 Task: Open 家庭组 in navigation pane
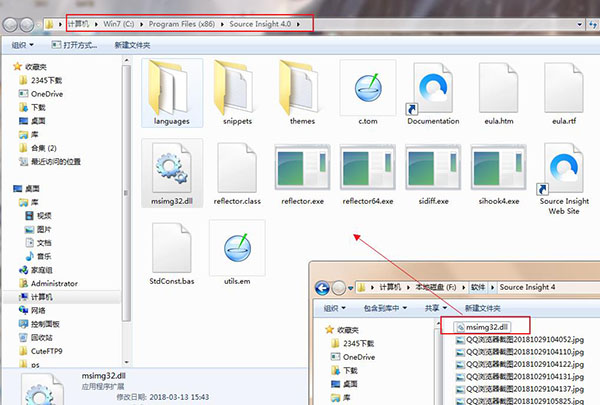(x=36, y=270)
